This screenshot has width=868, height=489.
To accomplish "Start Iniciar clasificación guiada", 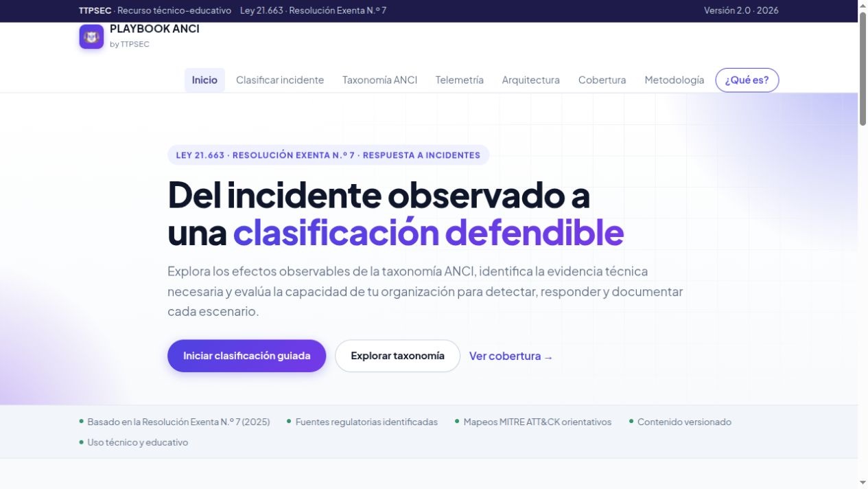I will [246, 356].
